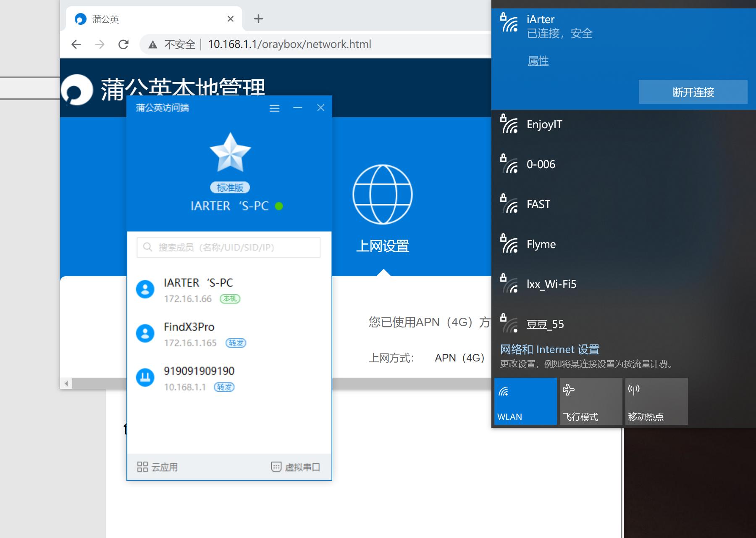This screenshot has width=756, height=538.
Task: Open the 蒲公英访问端 hamburger menu
Action: [x=274, y=108]
